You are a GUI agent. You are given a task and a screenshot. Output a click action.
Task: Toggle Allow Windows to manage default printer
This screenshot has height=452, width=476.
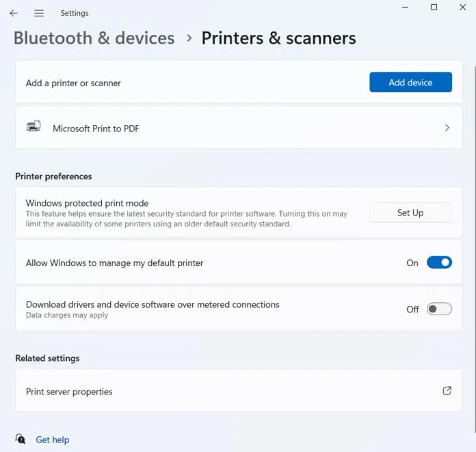tap(439, 263)
